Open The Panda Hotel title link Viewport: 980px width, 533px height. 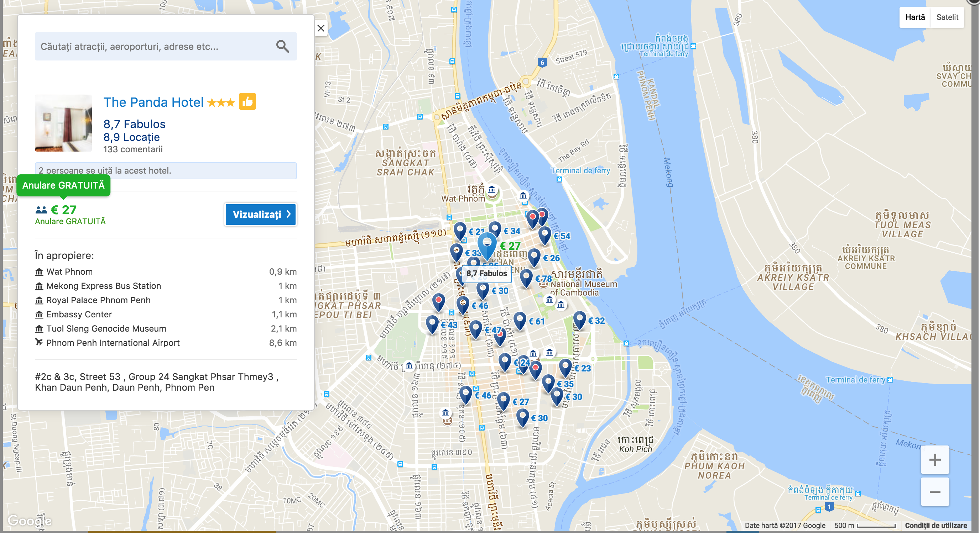(153, 102)
